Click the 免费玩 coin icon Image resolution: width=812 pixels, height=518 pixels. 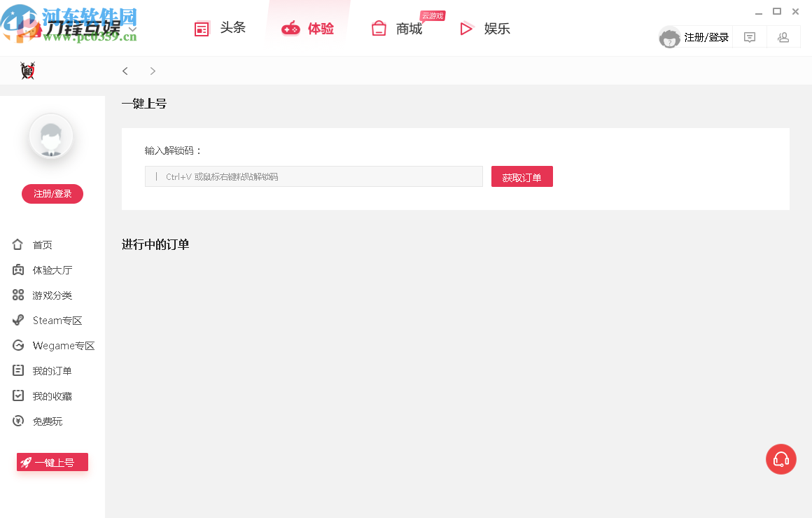click(x=18, y=421)
